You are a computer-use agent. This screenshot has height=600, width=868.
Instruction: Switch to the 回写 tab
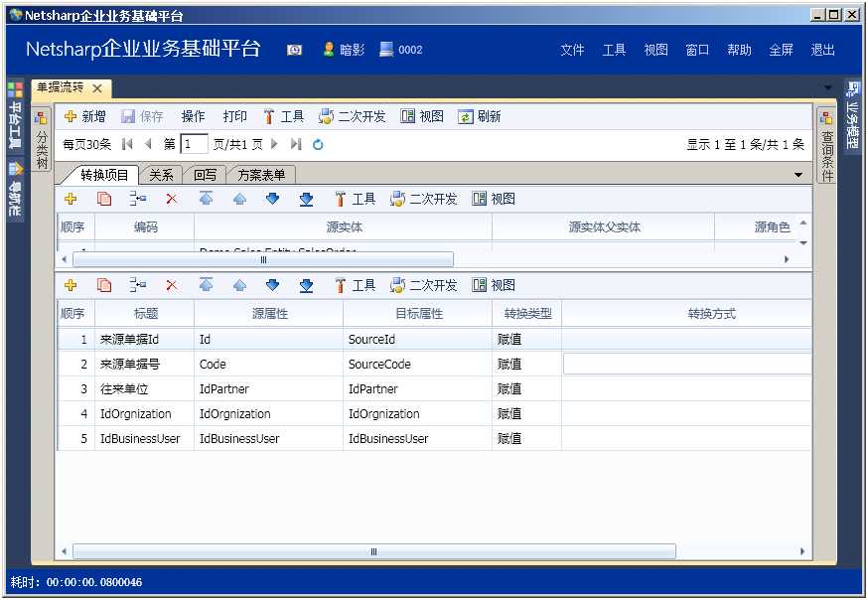point(205,176)
